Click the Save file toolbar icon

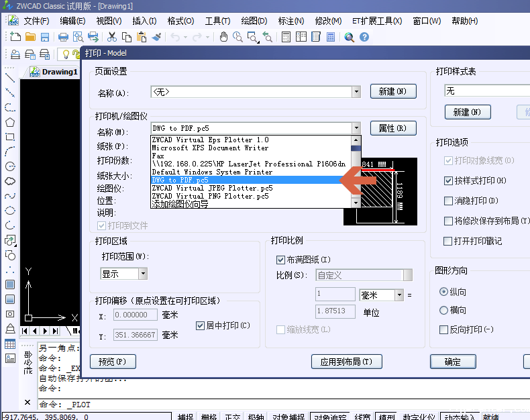46,37
